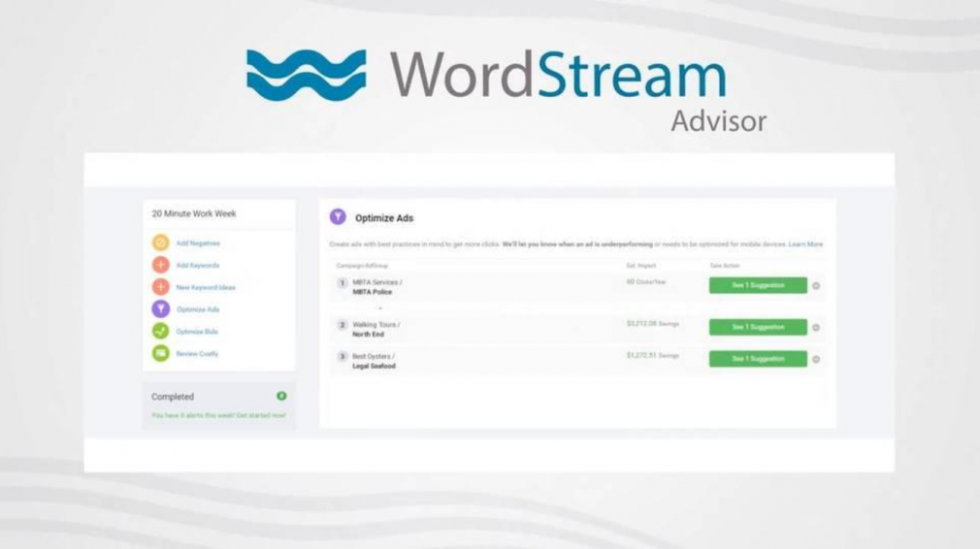Click the 20 Minute Work Week heading

click(x=194, y=213)
